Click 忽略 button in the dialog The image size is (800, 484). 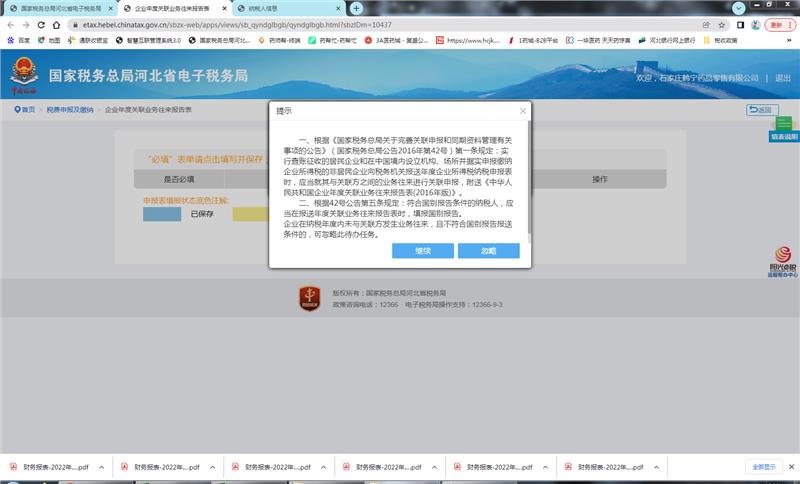coord(488,251)
